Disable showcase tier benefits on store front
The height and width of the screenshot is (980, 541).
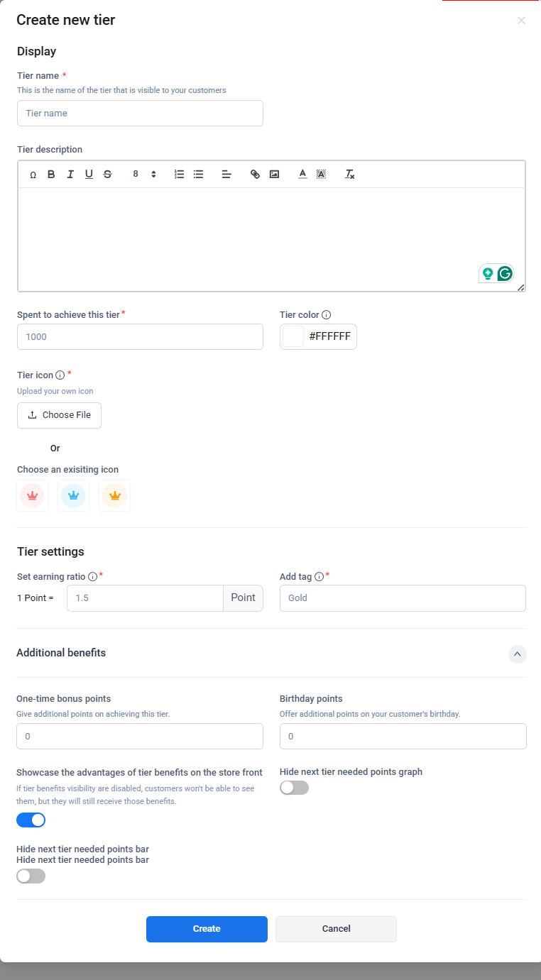pyautogui.click(x=31, y=820)
